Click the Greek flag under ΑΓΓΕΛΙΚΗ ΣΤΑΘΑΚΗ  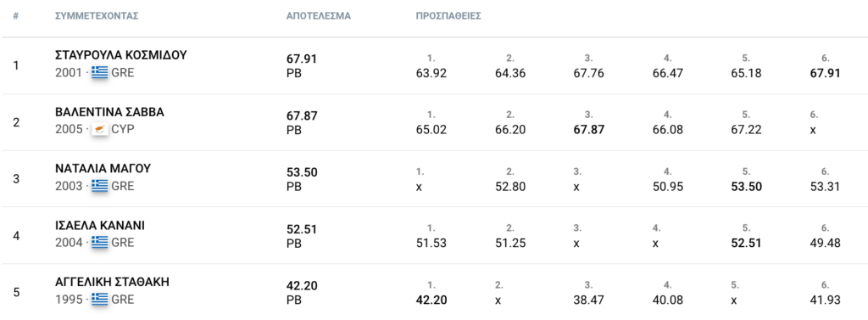[x=100, y=300]
